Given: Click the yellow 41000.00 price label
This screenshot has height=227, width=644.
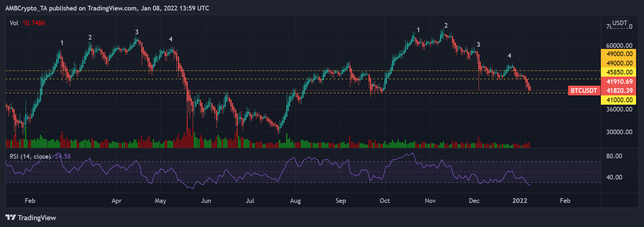Looking at the screenshot, I should coord(619,100).
